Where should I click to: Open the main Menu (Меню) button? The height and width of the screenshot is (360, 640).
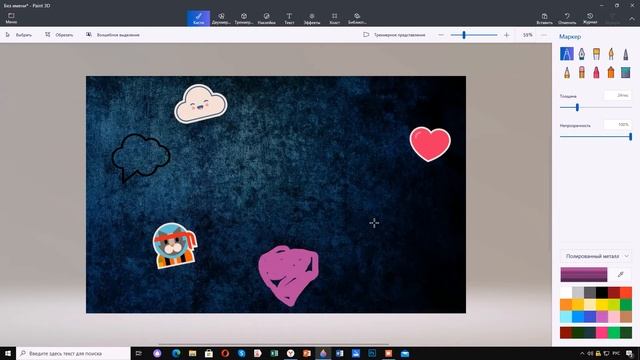click(11, 18)
